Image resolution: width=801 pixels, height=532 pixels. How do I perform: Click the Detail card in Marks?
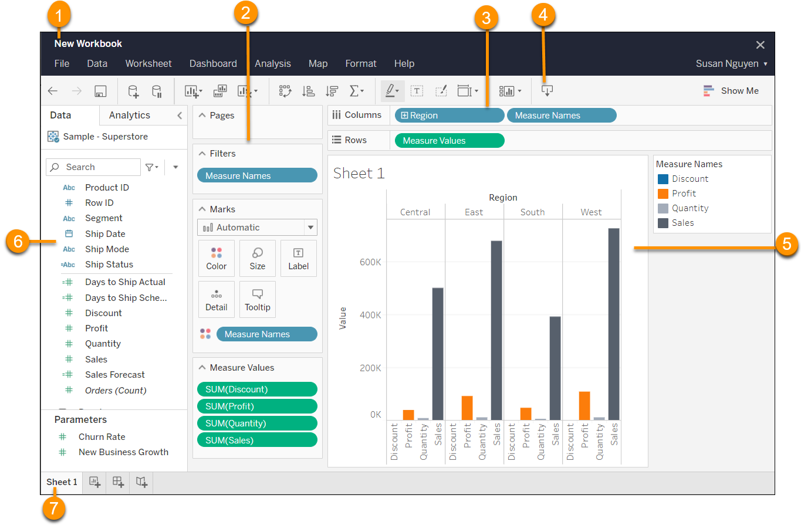216,300
